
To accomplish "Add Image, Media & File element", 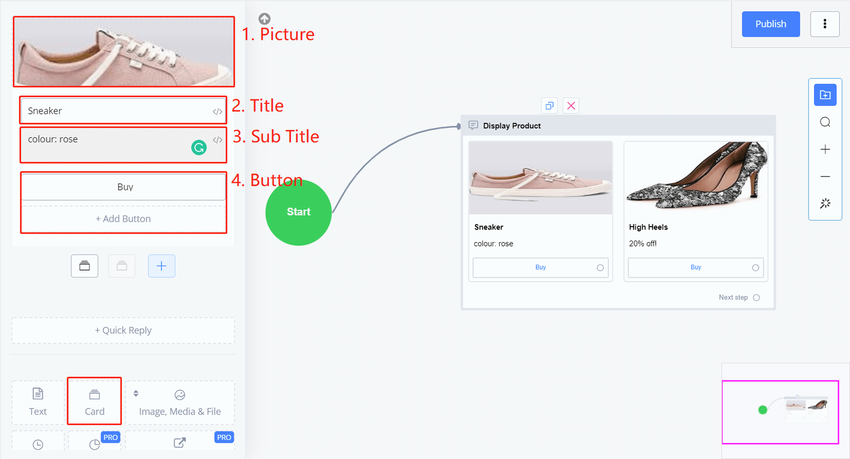I will tap(180, 402).
